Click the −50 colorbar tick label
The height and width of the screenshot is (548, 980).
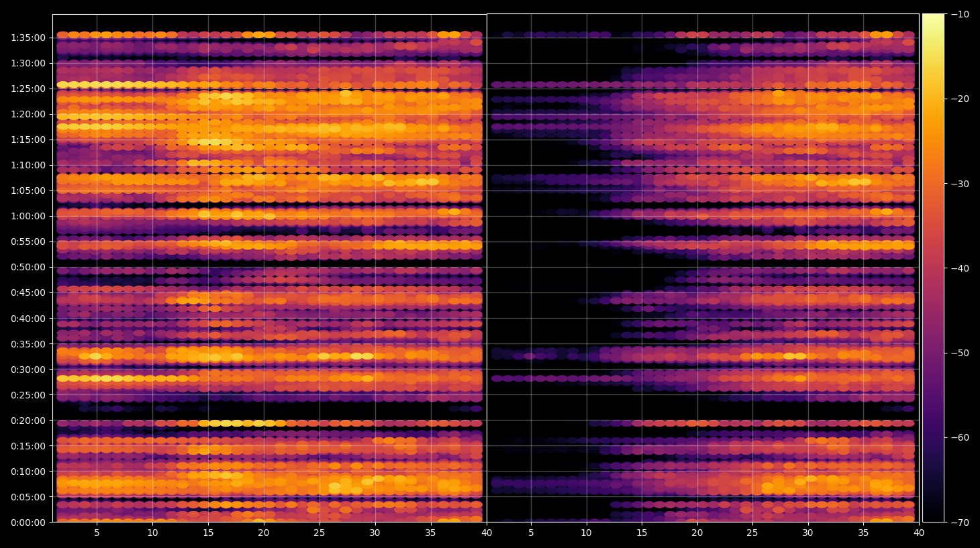(960, 353)
